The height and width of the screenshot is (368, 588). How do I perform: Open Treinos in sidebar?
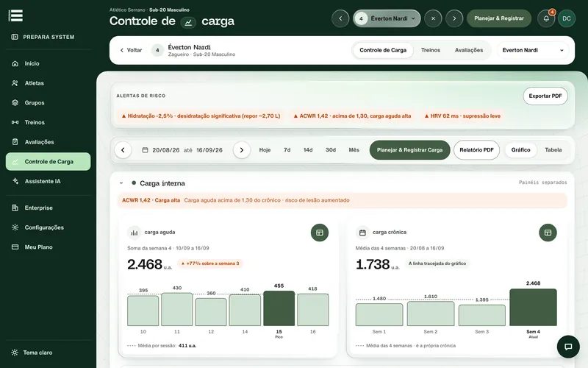click(x=48, y=122)
